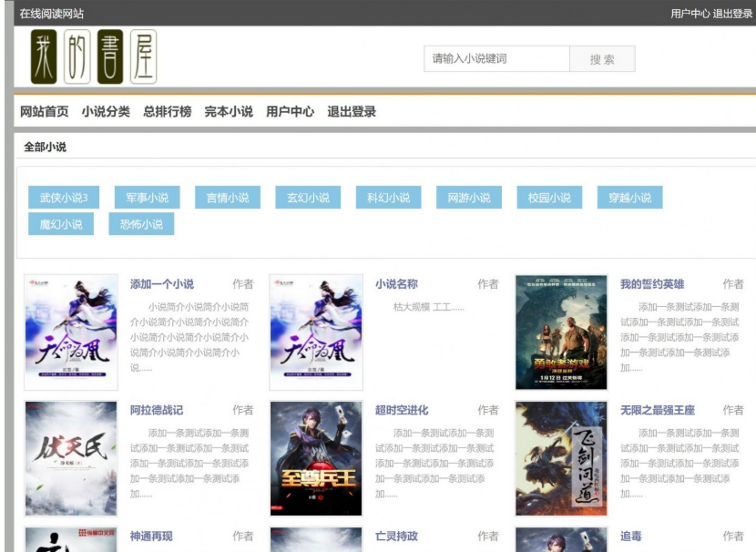Viewport: 756px width, 552px height.
Task: Open cover image of 无限之最强王座
Action: pyautogui.click(x=561, y=458)
